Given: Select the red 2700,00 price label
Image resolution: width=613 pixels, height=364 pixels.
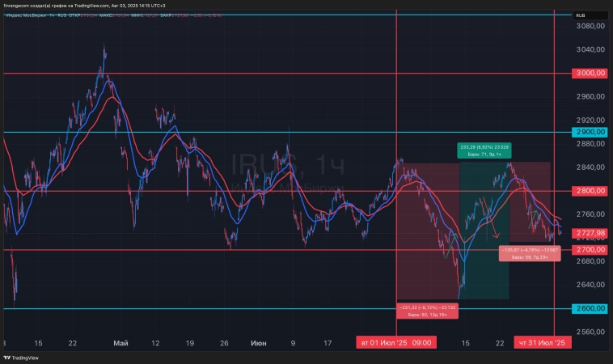Looking at the screenshot, I should tap(591, 250).
